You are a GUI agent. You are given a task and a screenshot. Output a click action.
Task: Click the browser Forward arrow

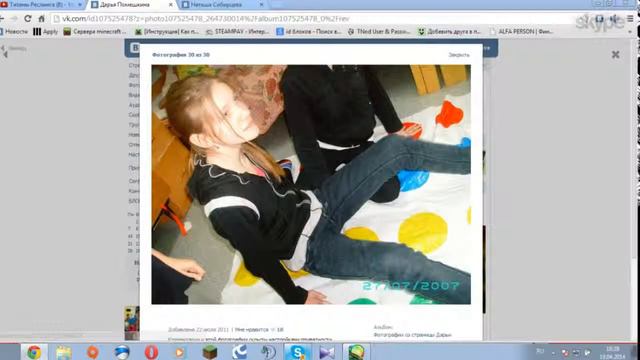[14, 18]
